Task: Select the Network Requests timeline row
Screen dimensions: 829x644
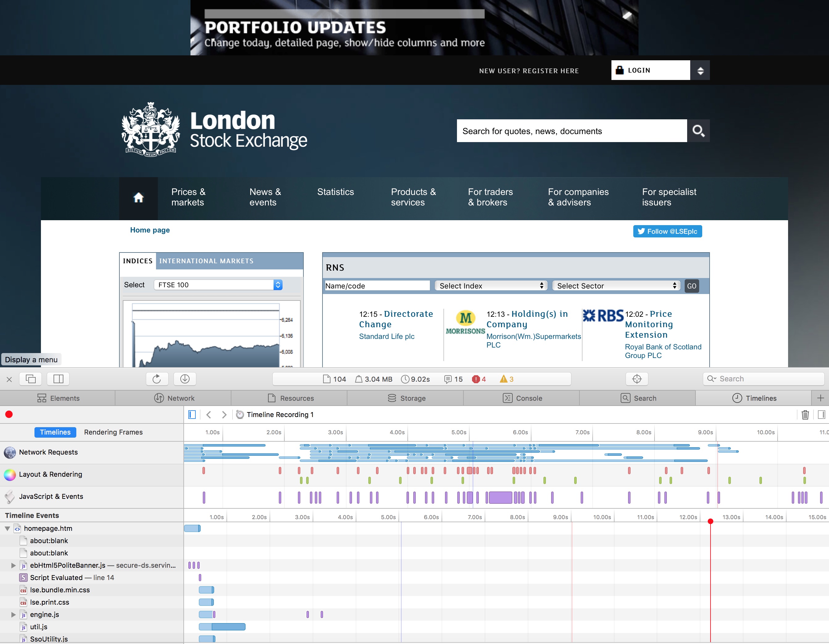Action: (x=92, y=452)
